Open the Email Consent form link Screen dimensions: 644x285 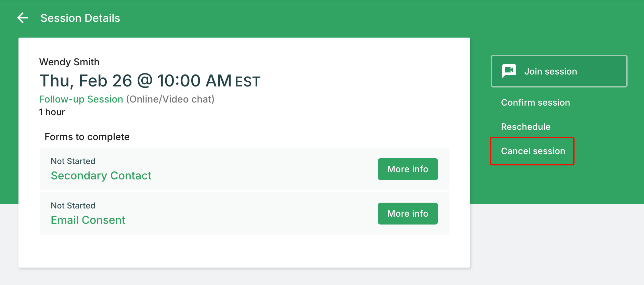coord(88,220)
